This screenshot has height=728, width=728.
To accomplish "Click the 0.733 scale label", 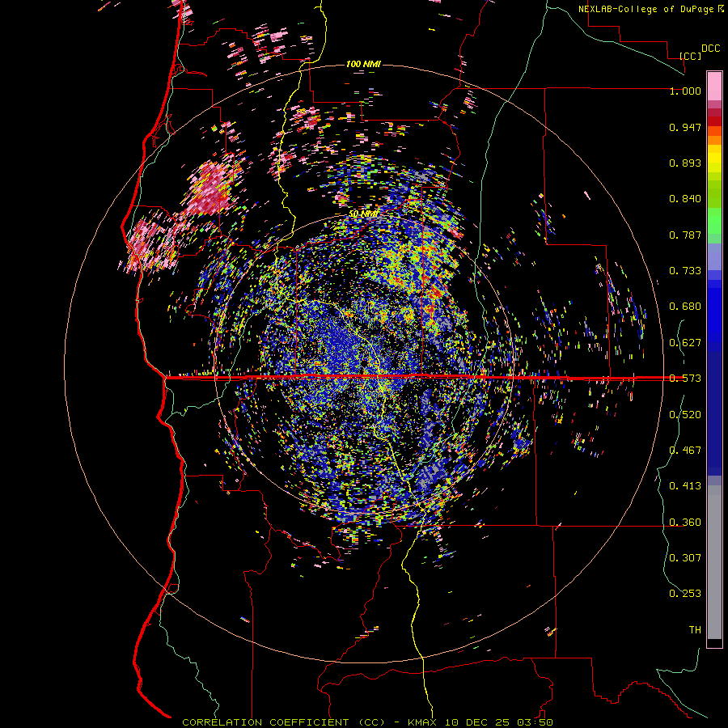I will 685,271.
